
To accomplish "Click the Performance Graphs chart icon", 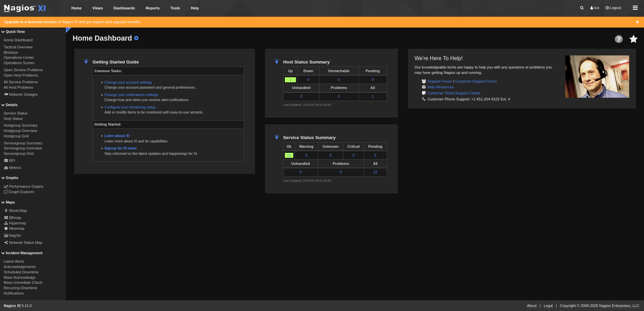I will coord(6,186).
